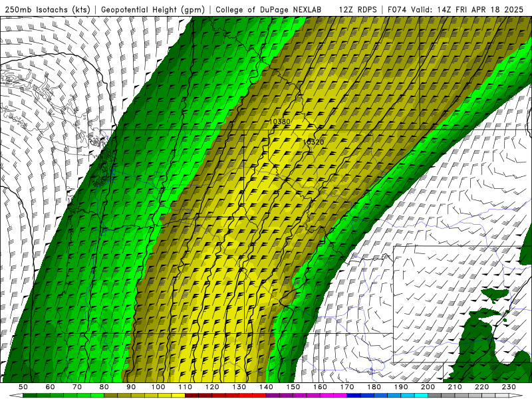Click the bright red swatch left of 140

click(x=259, y=396)
